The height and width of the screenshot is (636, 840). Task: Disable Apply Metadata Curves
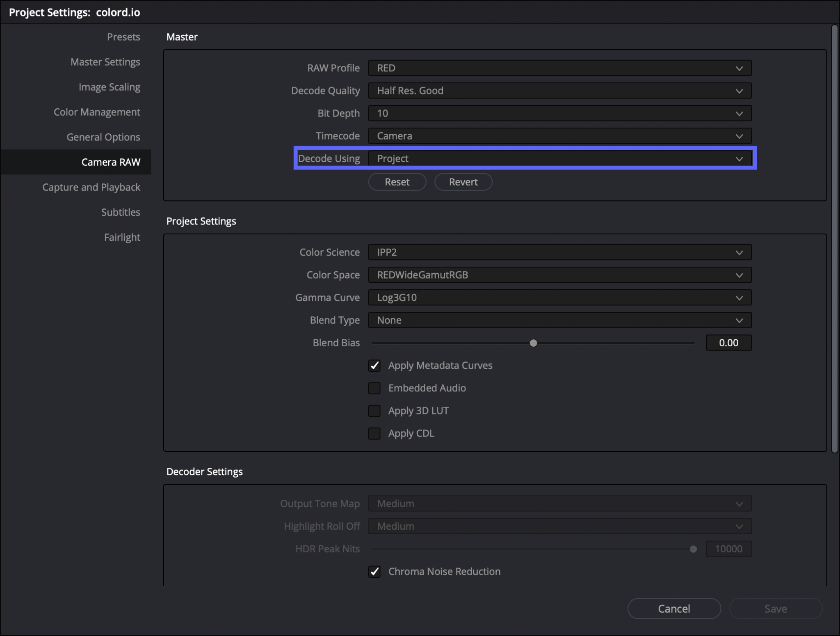pyautogui.click(x=374, y=365)
